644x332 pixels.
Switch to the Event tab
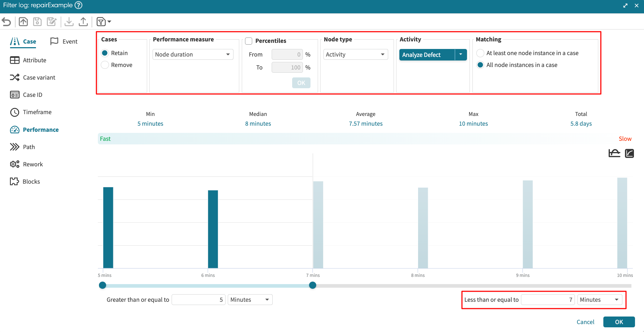coord(64,41)
